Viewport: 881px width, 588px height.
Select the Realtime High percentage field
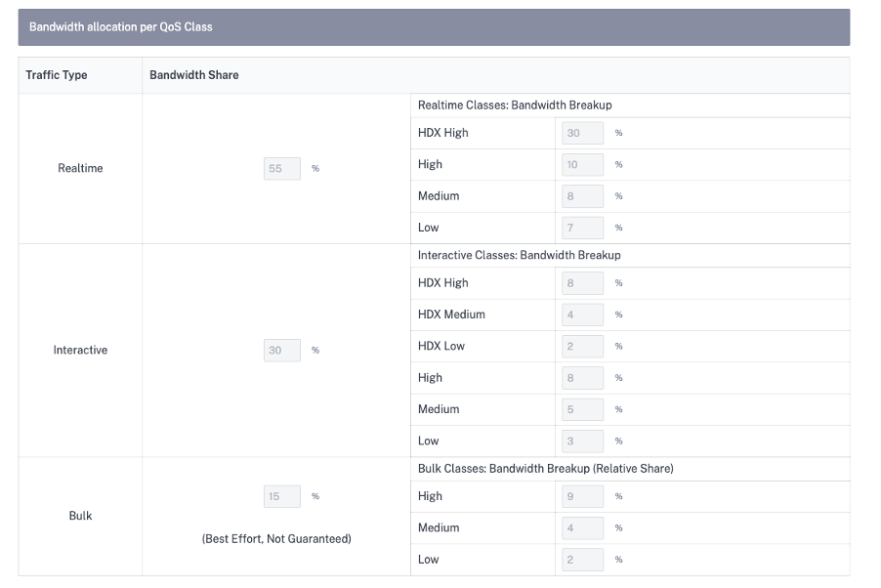tap(583, 165)
